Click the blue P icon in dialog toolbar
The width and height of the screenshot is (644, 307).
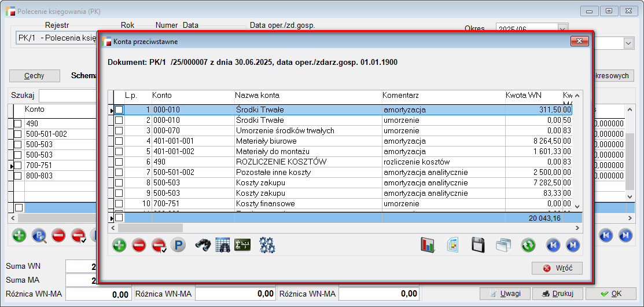click(x=178, y=245)
